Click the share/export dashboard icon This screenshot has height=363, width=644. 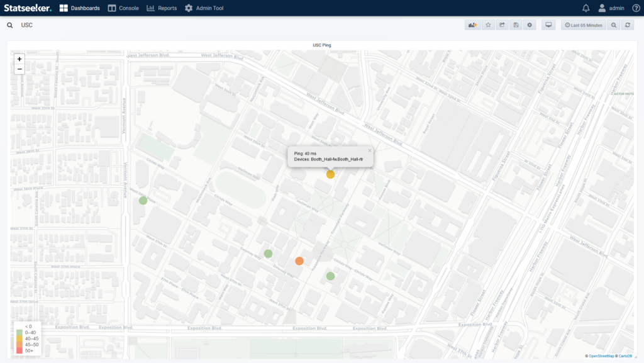coord(502,25)
